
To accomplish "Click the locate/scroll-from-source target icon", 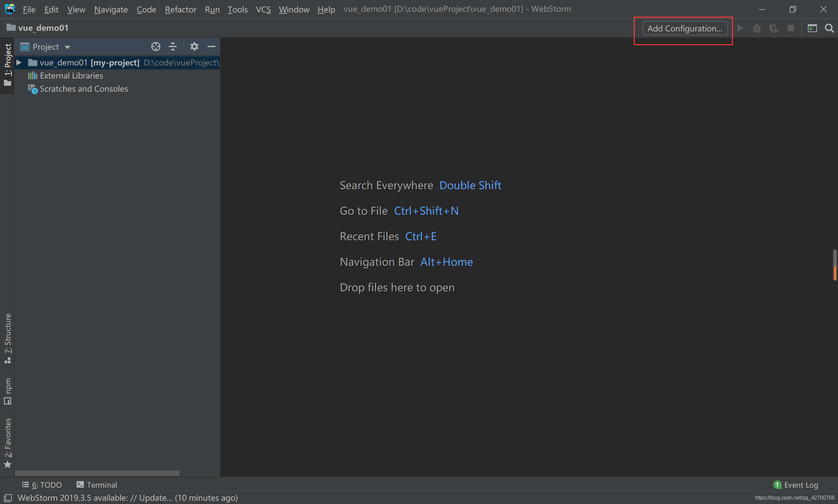I will (x=155, y=46).
